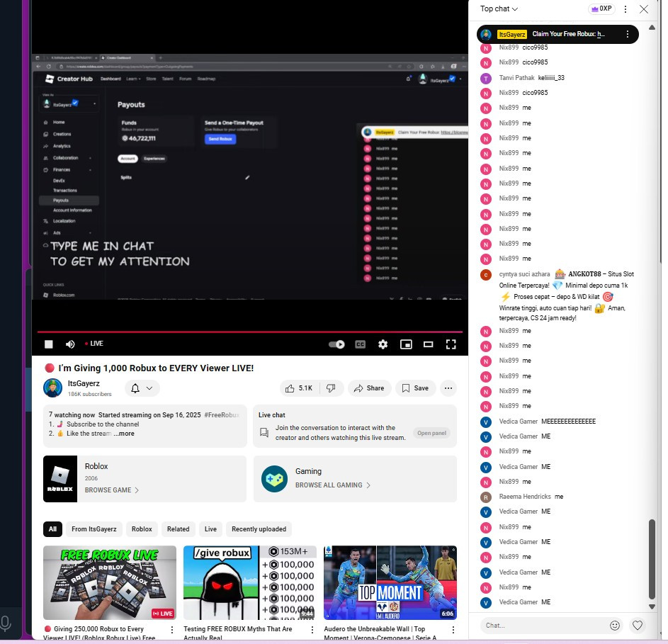Select the Roblox filter chip
This screenshot has height=644, width=668.
click(142, 529)
